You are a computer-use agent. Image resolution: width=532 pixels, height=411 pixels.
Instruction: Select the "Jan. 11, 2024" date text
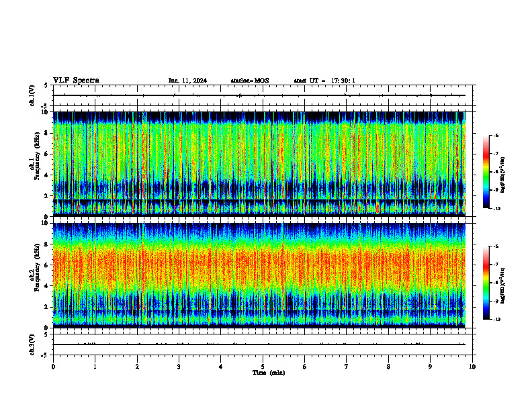(x=187, y=81)
